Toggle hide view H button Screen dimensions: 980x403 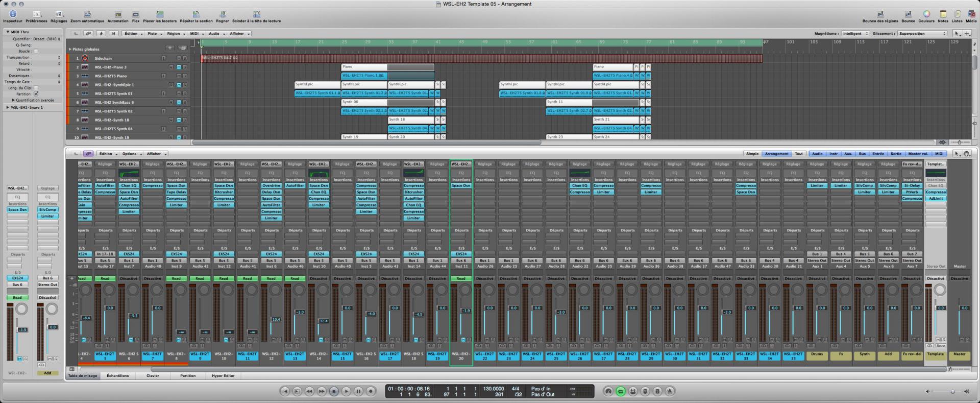(114, 34)
